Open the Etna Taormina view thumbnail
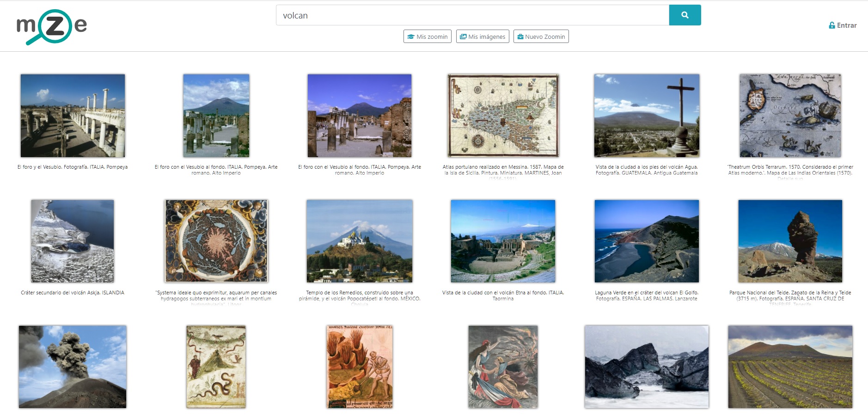The width and height of the screenshot is (868, 415). (503, 241)
